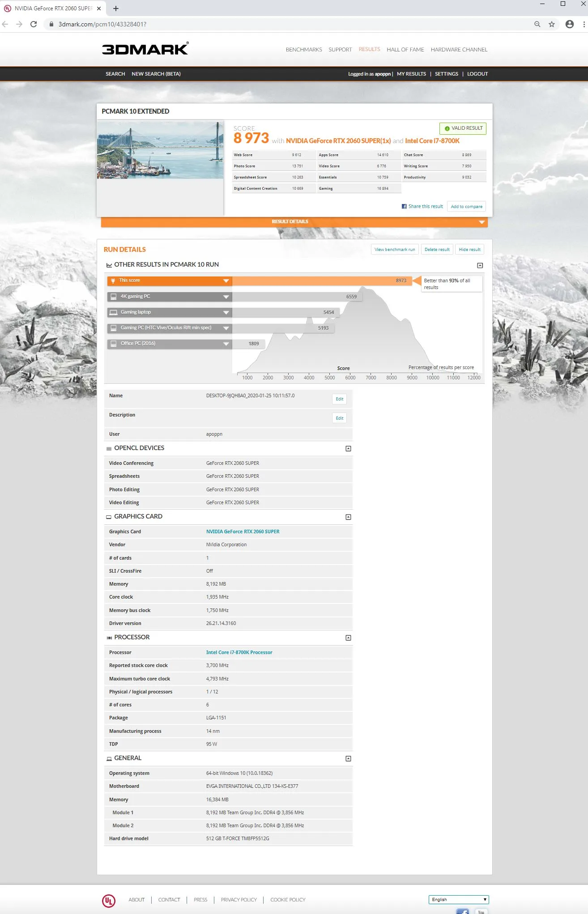Expand the 4K gaming PC dropdown
Viewport: 588px width, 914px height.
(x=226, y=297)
